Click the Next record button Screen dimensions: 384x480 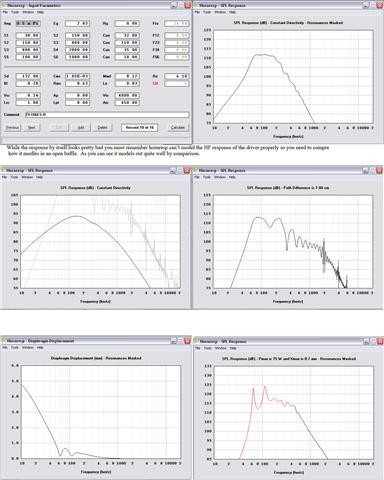32,128
